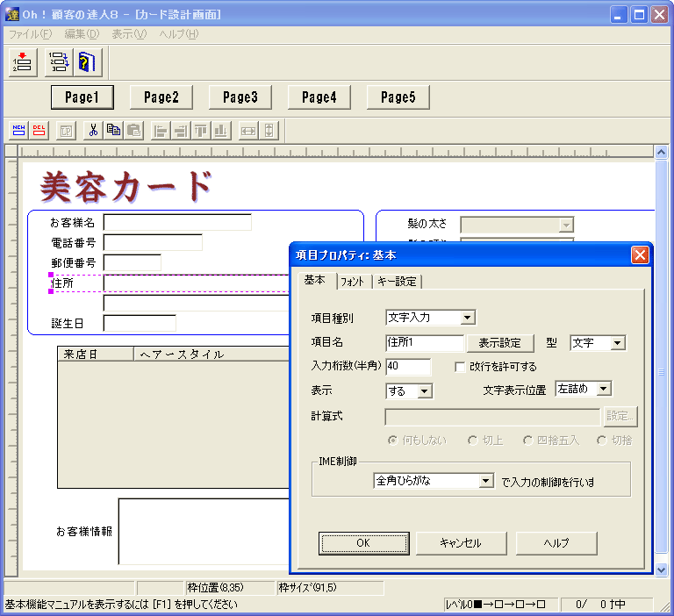Go to Page3
This screenshot has height=616, width=674.
240,97
